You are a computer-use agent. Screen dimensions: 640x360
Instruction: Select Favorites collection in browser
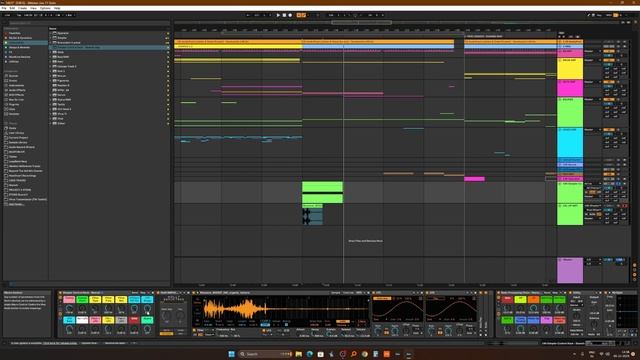click(15, 33)
